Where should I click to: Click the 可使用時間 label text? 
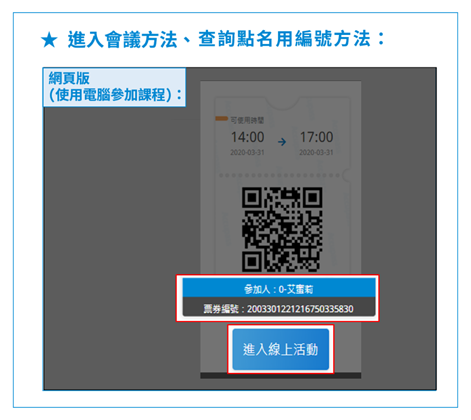247,120
